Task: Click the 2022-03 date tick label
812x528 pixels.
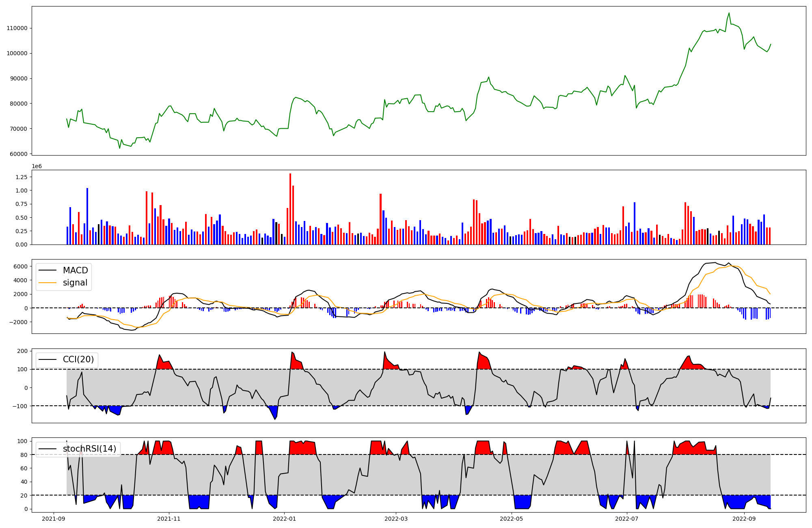Action: click(x=396, y=519)
